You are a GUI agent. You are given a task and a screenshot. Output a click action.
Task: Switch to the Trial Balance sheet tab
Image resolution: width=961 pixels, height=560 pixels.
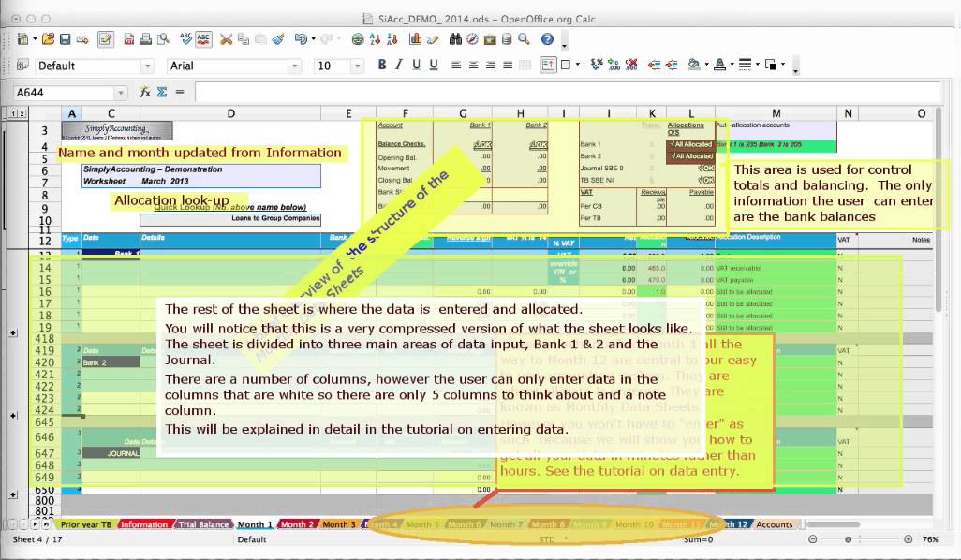click(203, 524)
